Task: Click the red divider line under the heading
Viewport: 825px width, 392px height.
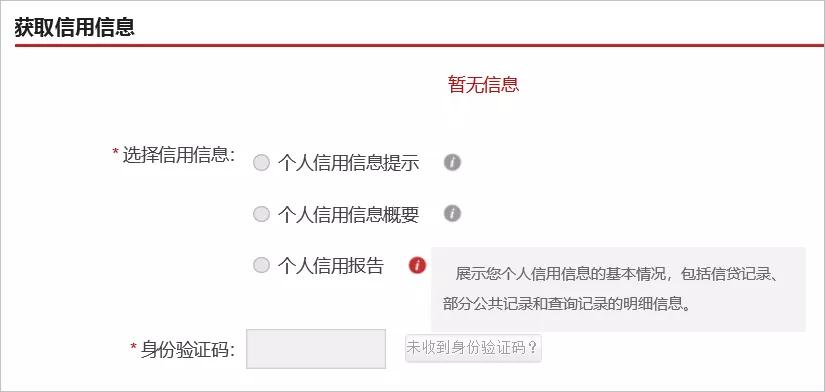Action: pos(420,46)
